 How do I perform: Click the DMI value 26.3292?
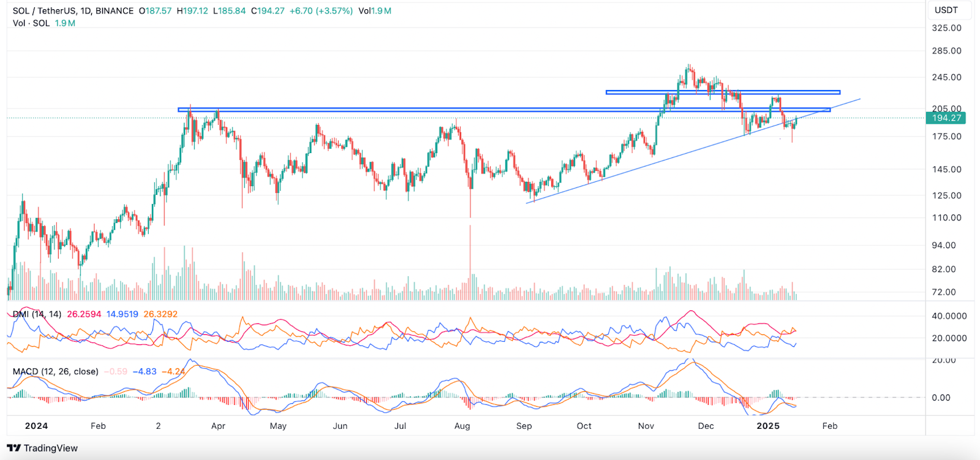tap(160, 314)
